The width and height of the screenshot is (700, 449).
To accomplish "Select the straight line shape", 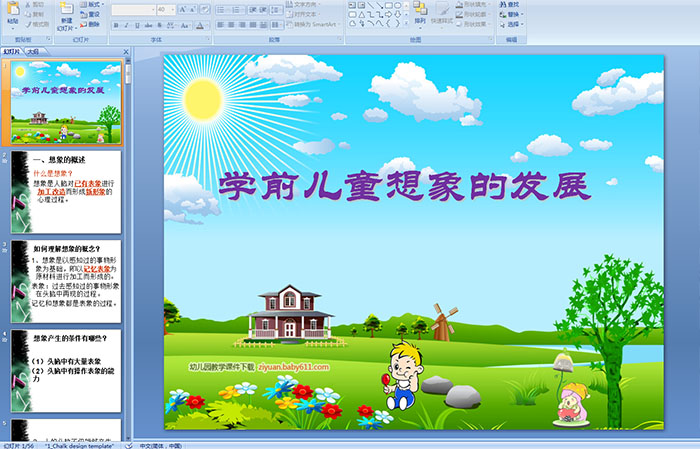I will (x=371, y=5).
